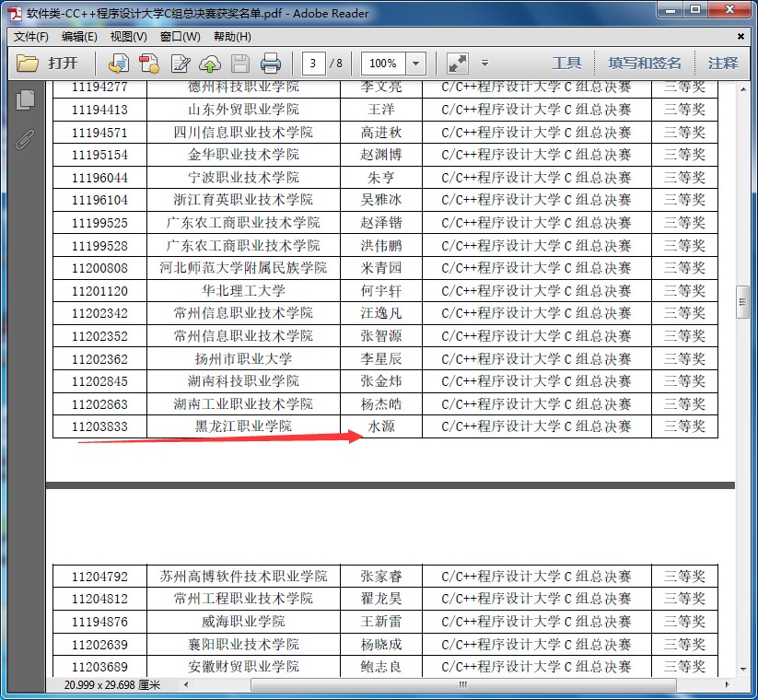Click the save floppy disk icon

point(240,64)
